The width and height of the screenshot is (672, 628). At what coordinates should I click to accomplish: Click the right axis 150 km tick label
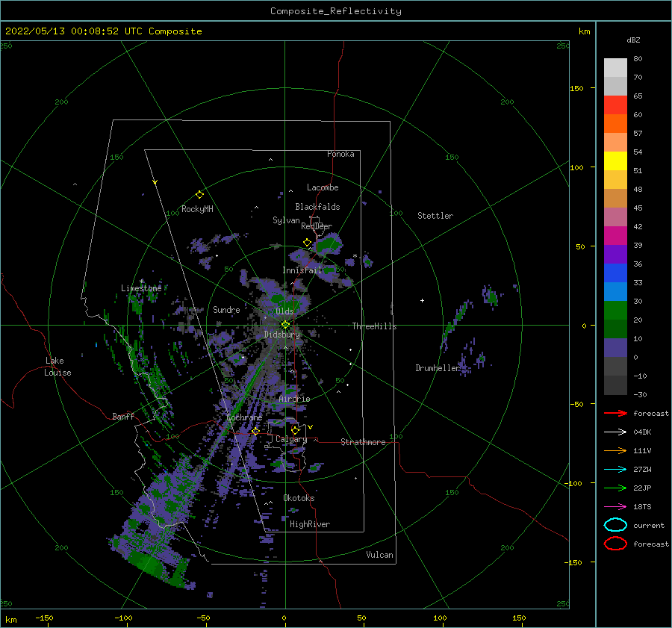tap(576, 88)
